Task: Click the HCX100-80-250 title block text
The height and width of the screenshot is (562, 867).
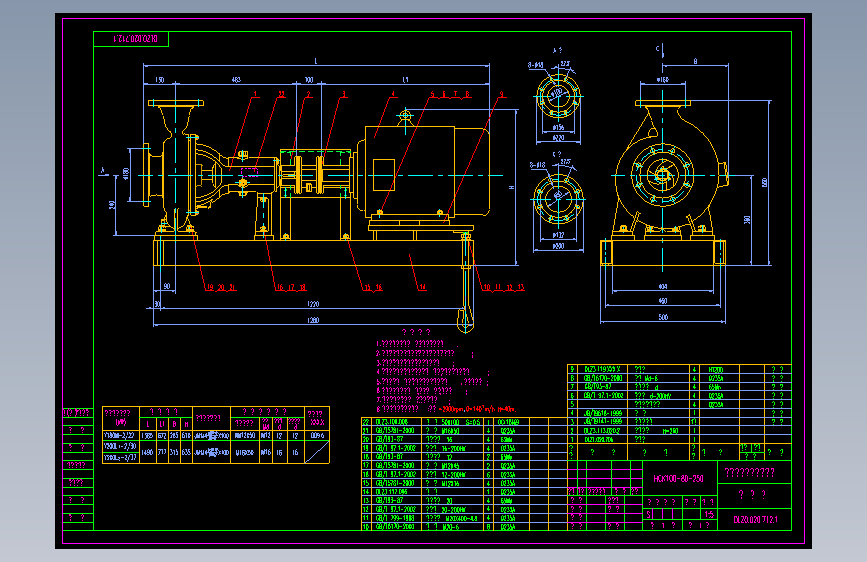Action: [678, 478]
